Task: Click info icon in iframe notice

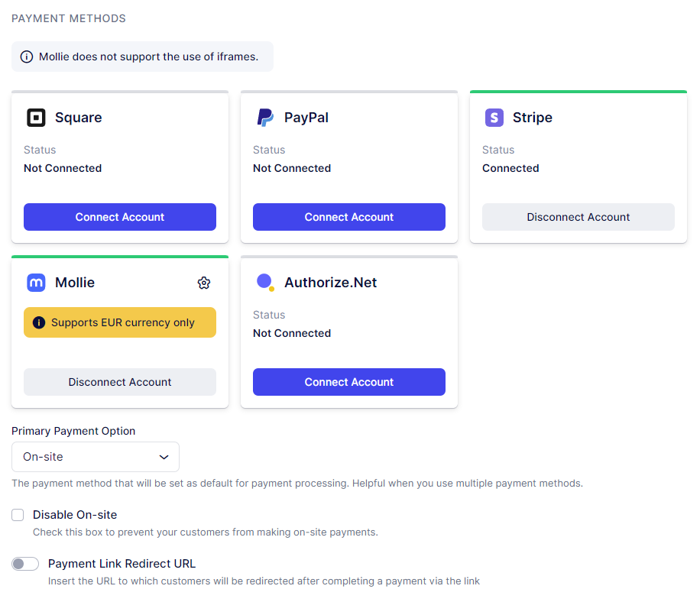Action: click(x=27, y=57)
